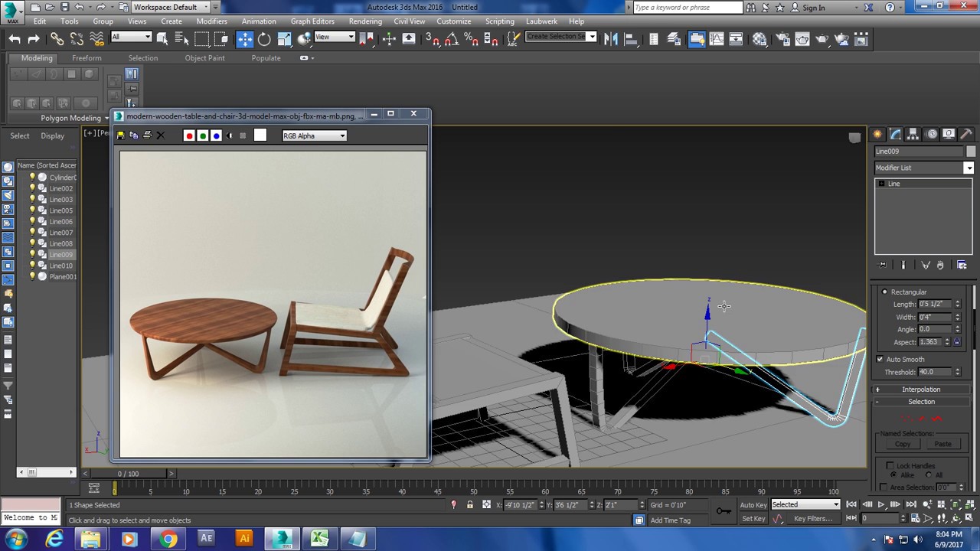The height and width of the screenshot is (551, 980).
Task: Open the Modifier List dropdown
Action: [924, 168]
